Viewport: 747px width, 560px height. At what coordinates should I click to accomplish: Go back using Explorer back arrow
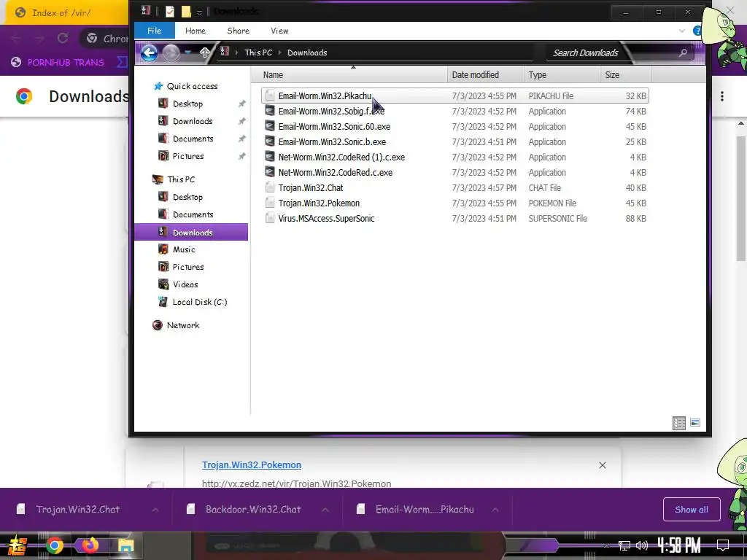tap(149, 52)
